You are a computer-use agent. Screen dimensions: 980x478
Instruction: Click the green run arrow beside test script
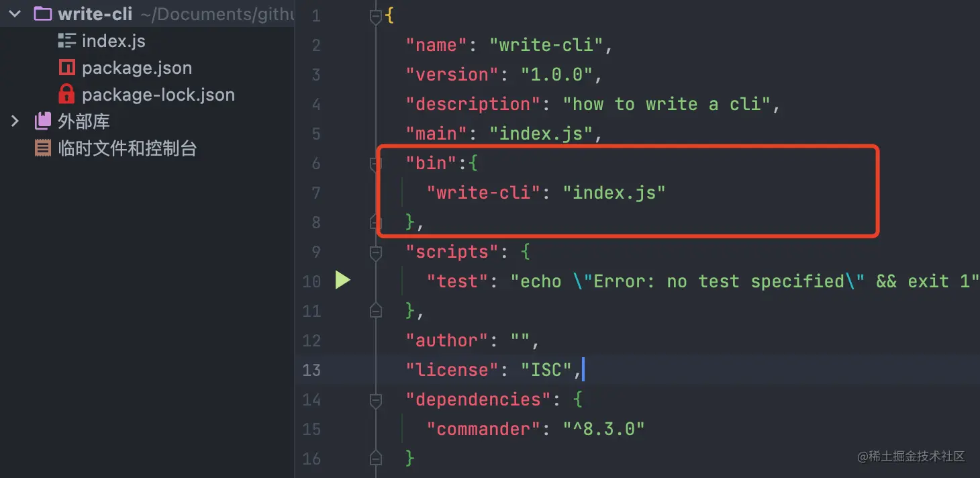click(x=343, y=280)
